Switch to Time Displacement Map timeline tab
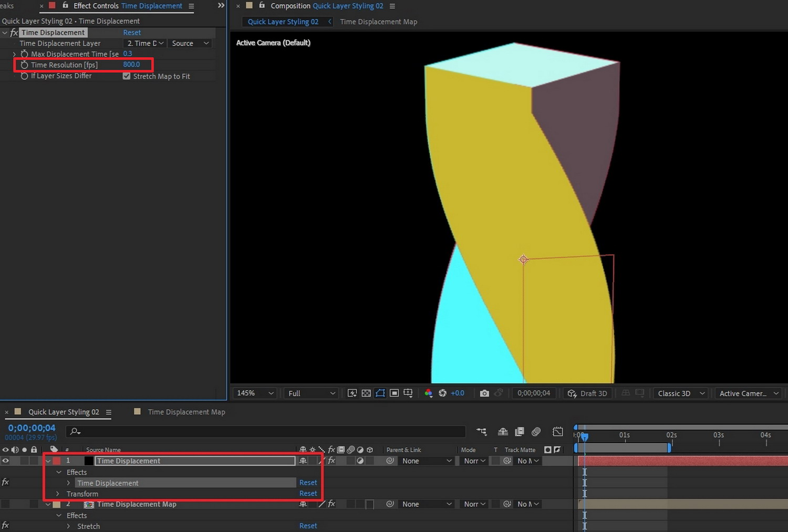 point(186,412)
